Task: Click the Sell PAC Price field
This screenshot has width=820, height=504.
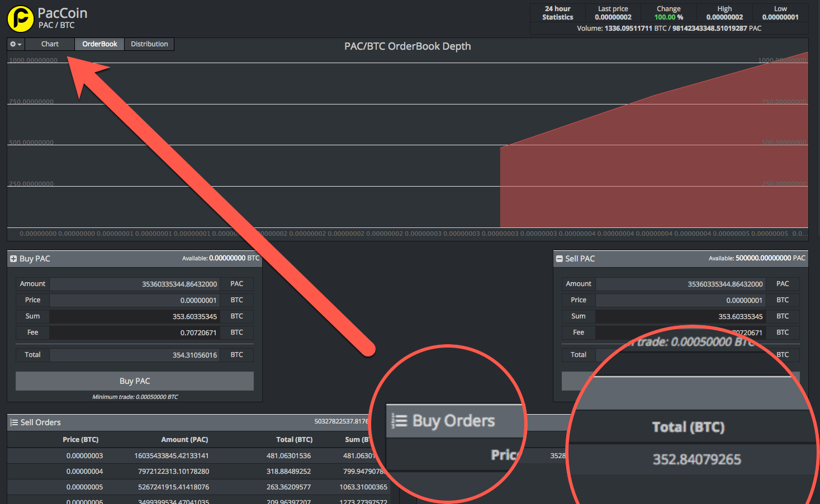Action: [680, 300]
